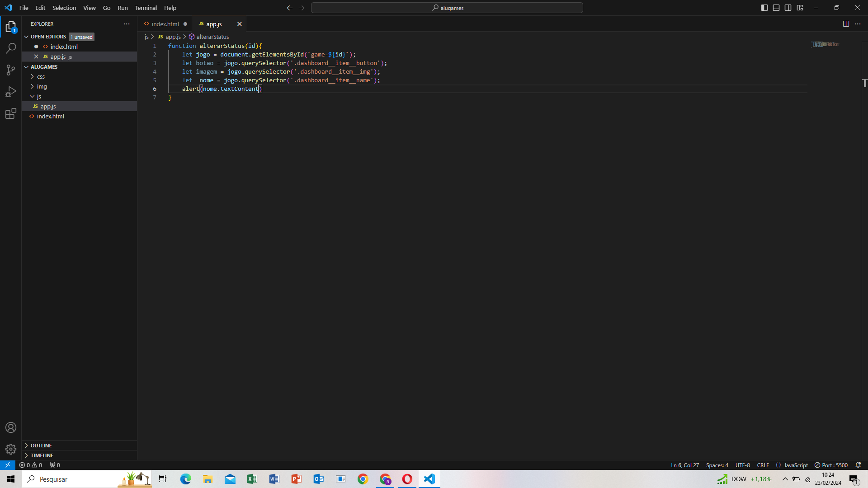Close the app.js editor tab

pyautogui.click(x=240, y=24)
